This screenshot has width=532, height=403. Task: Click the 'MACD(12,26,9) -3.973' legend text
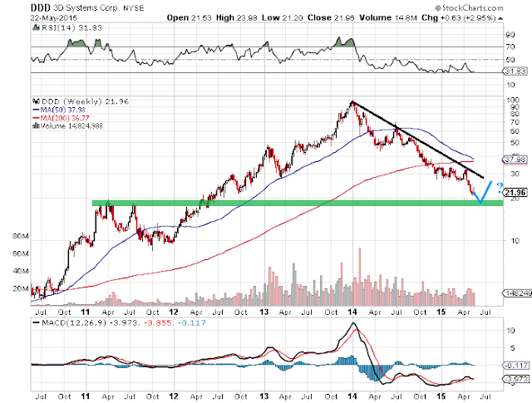pyautogui.click(x=90, y=322)
